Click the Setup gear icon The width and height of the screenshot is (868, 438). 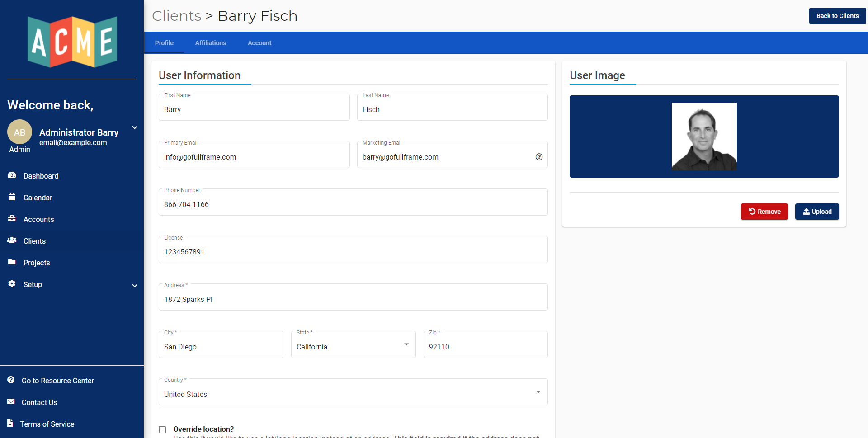coord(12,284)
